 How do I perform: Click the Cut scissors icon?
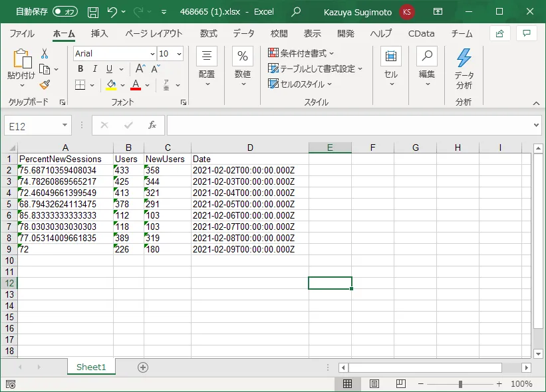[45, 54]
